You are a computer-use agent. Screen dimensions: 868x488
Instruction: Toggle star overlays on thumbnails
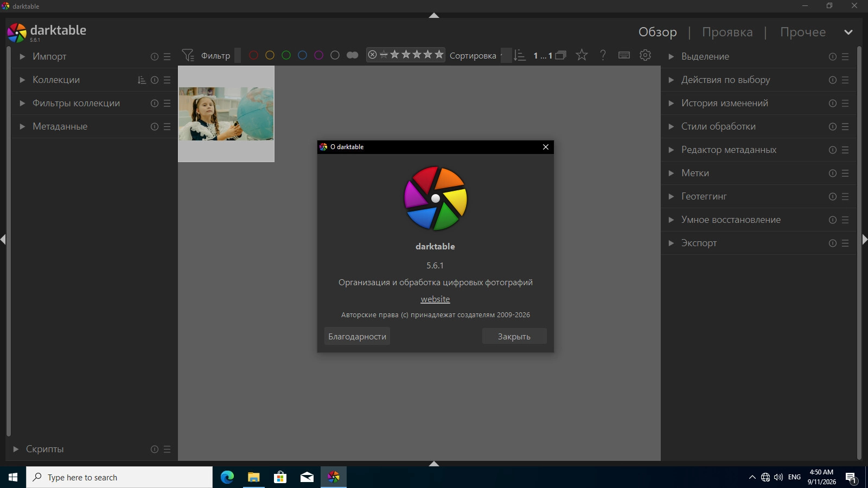(x=582, y=55)
